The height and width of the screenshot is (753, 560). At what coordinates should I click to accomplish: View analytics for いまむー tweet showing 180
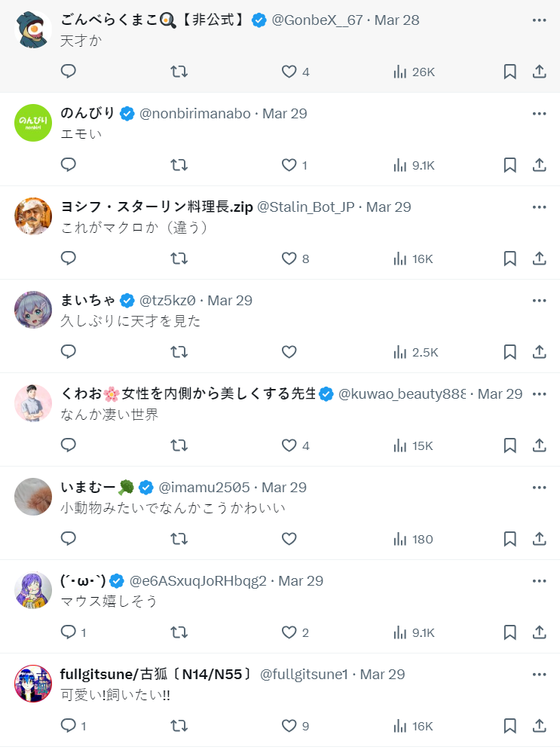click(413, 539)
